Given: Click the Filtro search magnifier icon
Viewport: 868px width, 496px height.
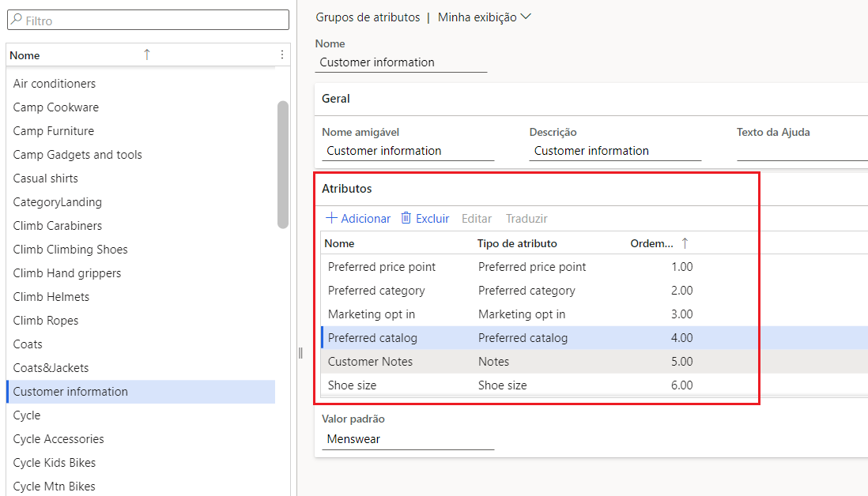Looking at the screenshot, I should click(x=17, y=20).
